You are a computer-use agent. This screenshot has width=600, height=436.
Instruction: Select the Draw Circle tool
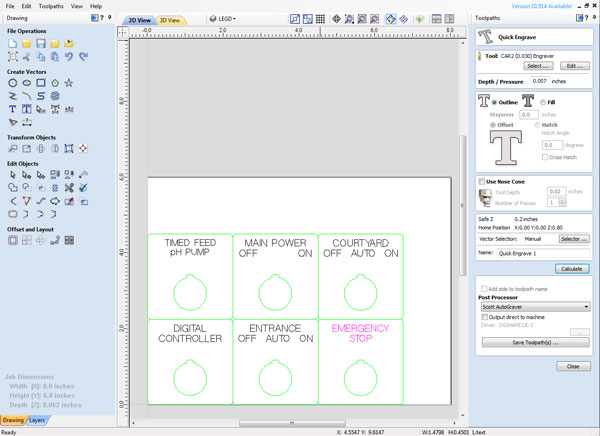13,83
